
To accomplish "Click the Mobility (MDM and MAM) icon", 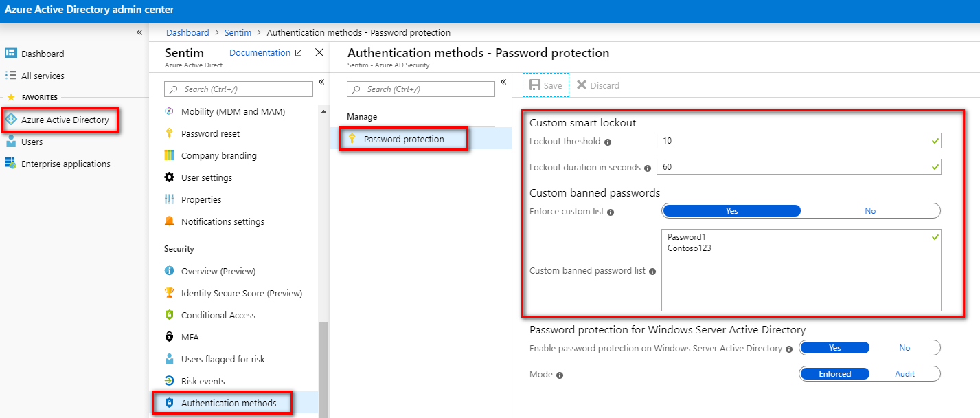I will coord(170,111).
